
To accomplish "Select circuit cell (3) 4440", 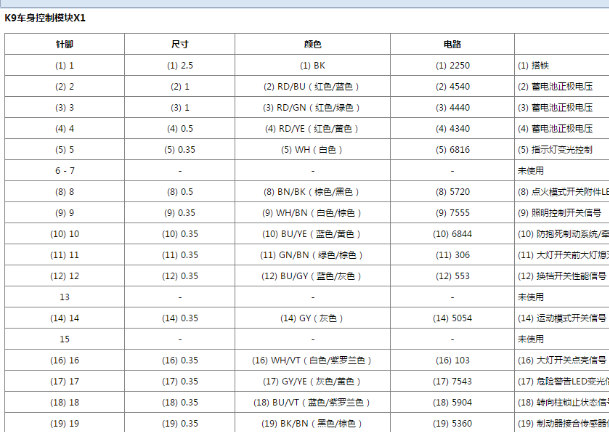I will 452,107.
